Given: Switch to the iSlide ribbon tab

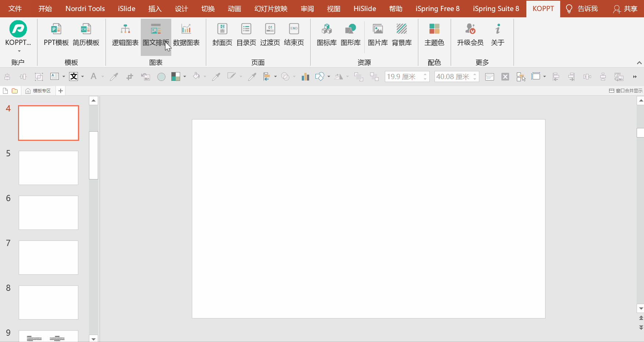Looking at the screenshot, I should coord(126,8).
